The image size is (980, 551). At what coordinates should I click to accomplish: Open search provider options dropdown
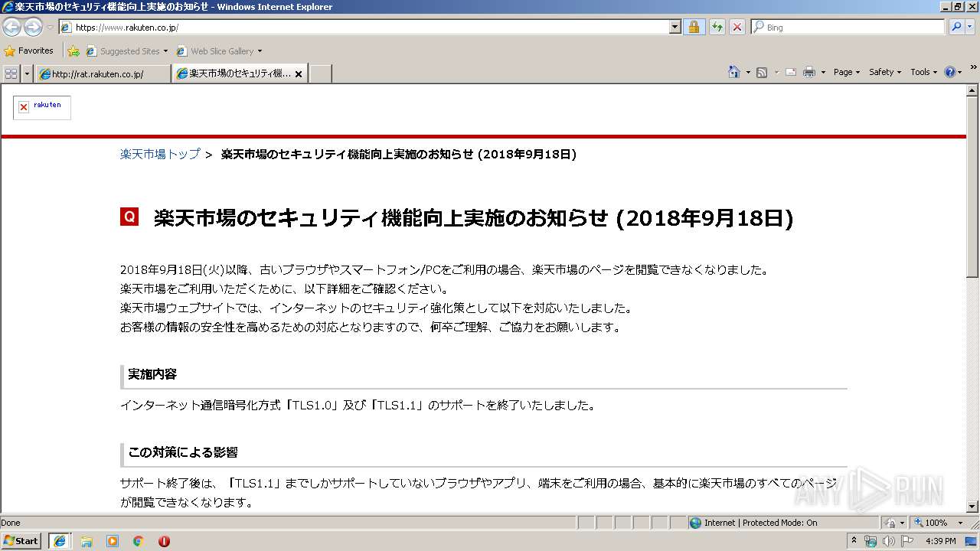[x=972, y=28]
